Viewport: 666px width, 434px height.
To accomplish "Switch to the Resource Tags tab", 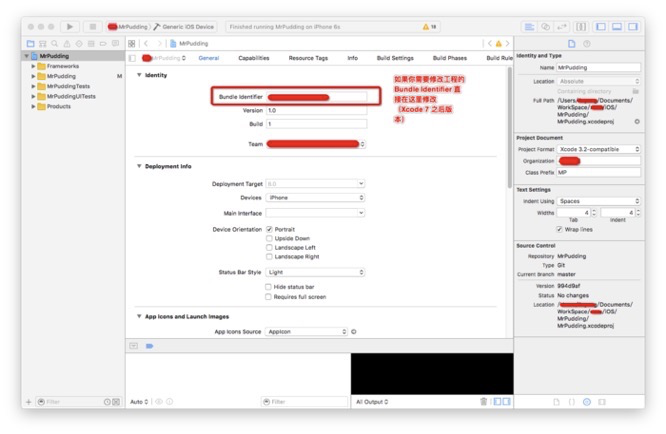I will [308, 58].
